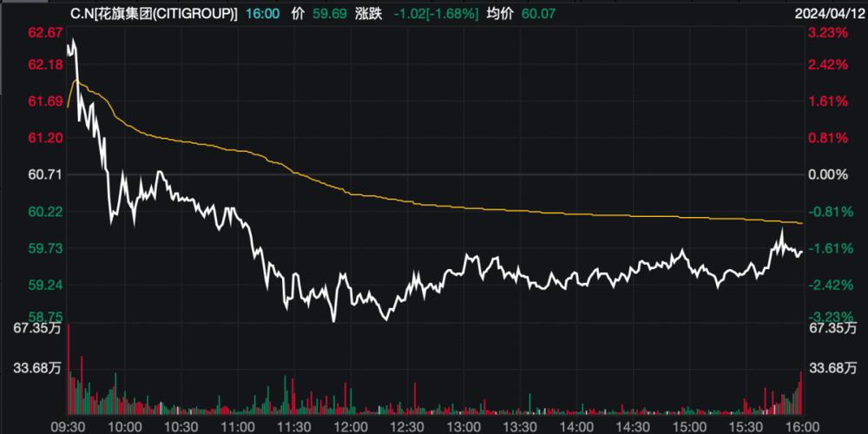
Task: Click the 16:00 timestamp in the header
Action: click(x=261, y=14)
